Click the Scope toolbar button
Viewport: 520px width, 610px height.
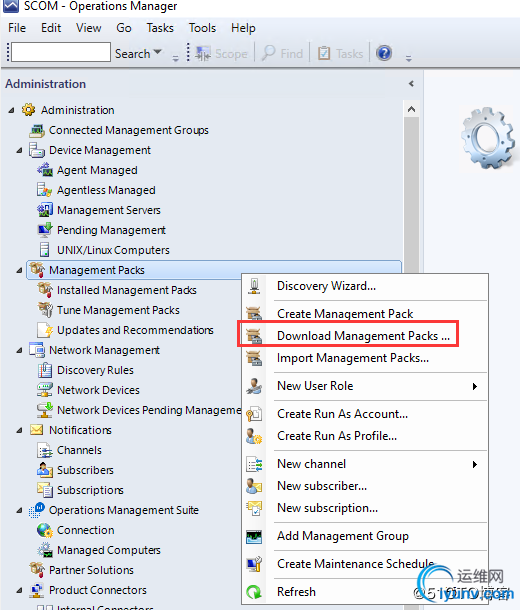tap(221, 53)
